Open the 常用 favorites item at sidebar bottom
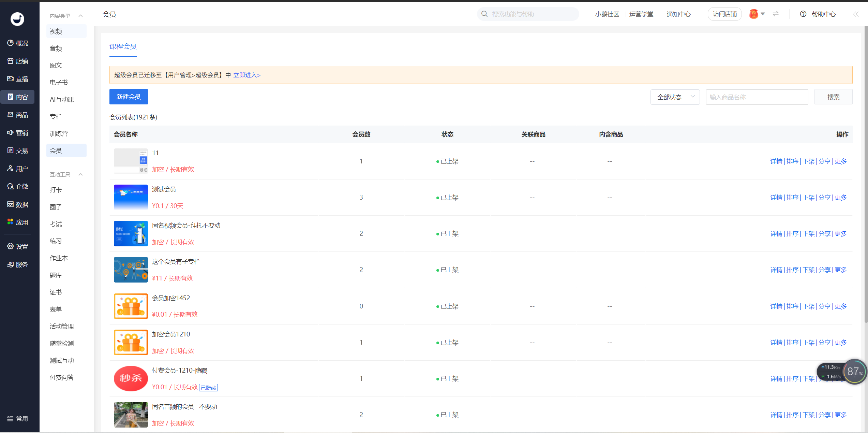The height and width of the screenshot is (433, 868). (x=18, y=419)
